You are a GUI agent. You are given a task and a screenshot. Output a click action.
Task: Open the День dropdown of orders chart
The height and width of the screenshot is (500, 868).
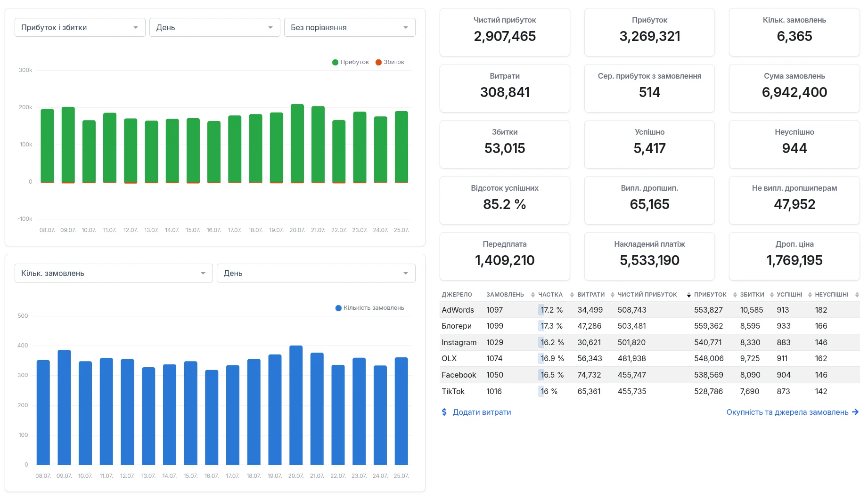point(316,273)
